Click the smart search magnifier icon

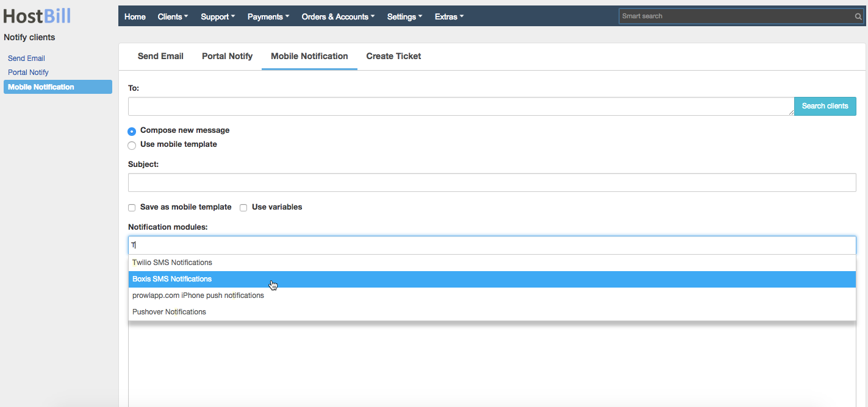coord(858,16)
